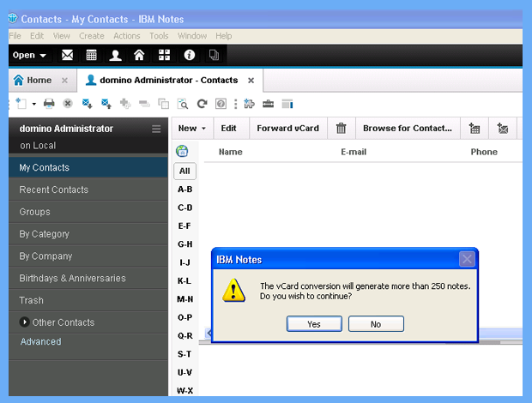Click the new document icon
This screenshot has height=403, width=532.
point(21,104)
